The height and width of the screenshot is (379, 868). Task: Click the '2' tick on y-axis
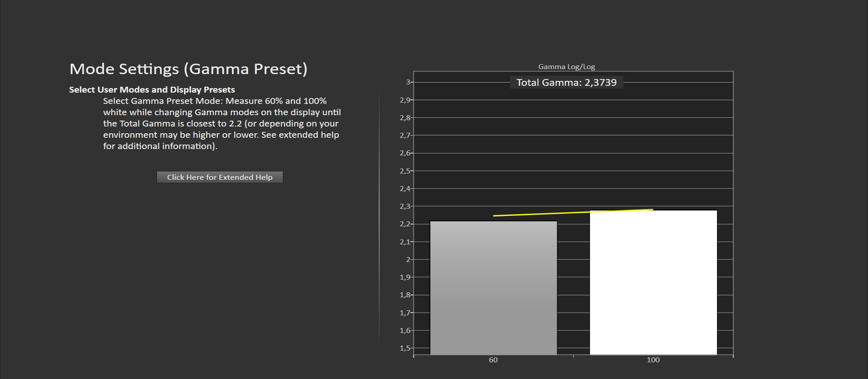pos(408,260)
